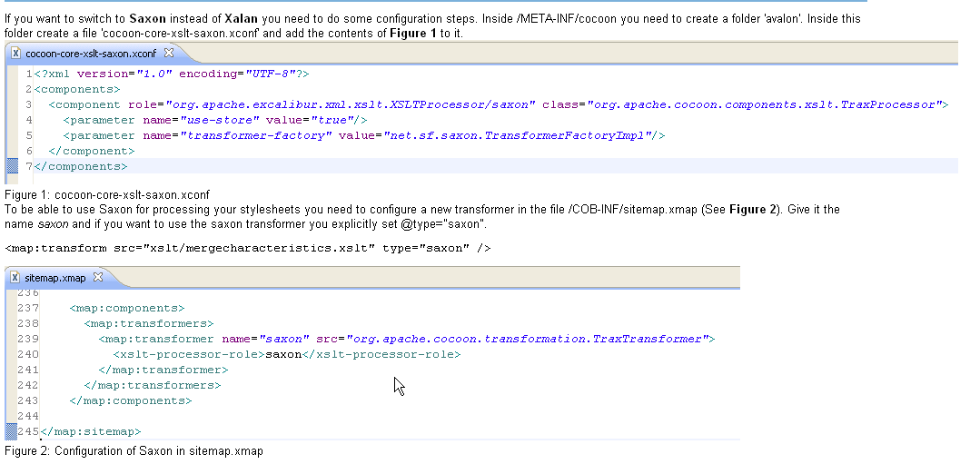
Task: Click the TransformerFactoryImpl value
Action: [x=518, y=135]
